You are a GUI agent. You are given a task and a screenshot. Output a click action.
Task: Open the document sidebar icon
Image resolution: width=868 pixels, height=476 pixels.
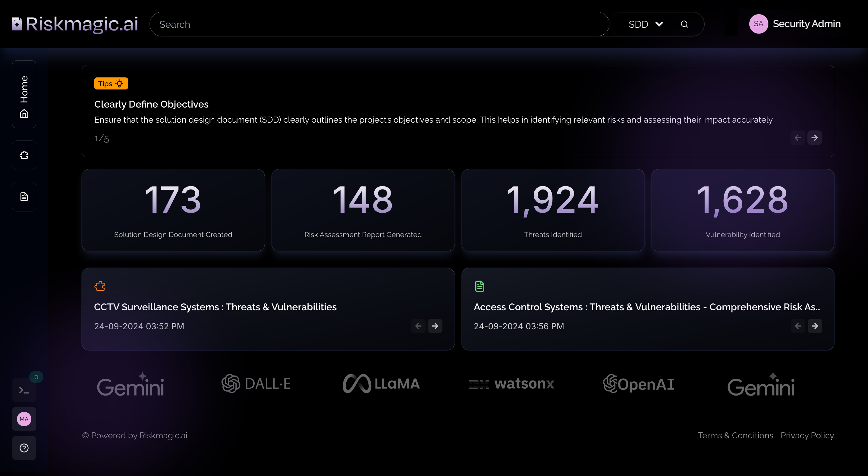pos(24,197)
